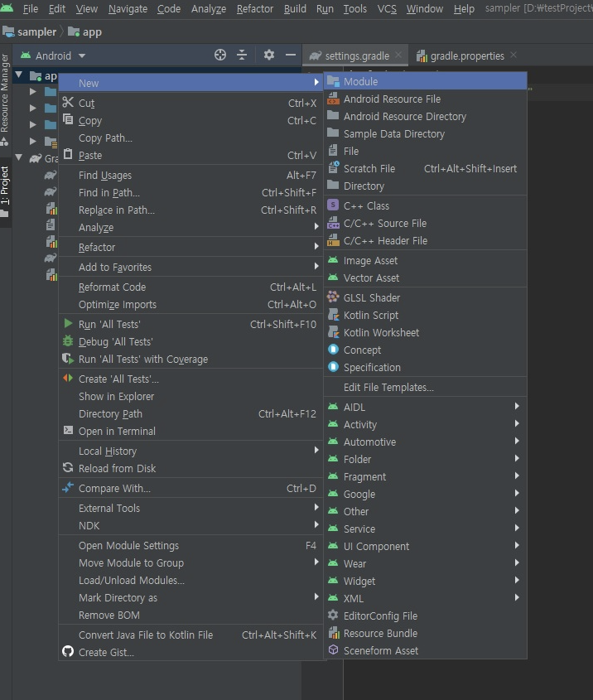Click the app breadcrumb in navigation bar
Viewport: 593px width, 700px height.
click(85, 31)
